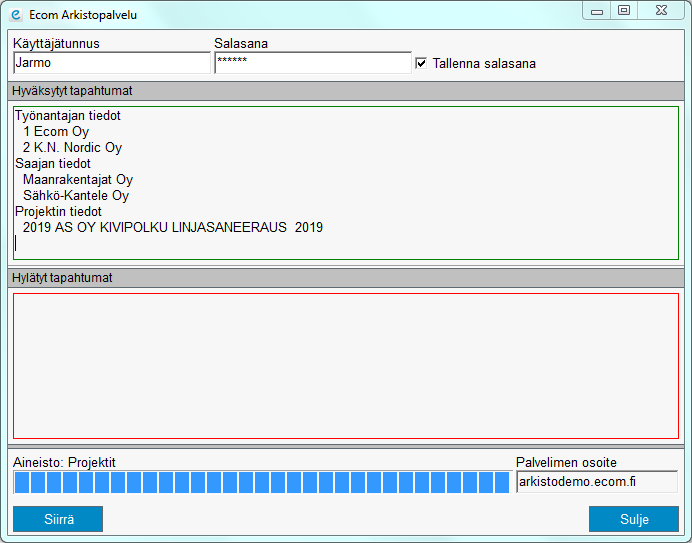Click the Ecom app logo icon
This screenshot has height=543, width=692.
tap(16, 15)
